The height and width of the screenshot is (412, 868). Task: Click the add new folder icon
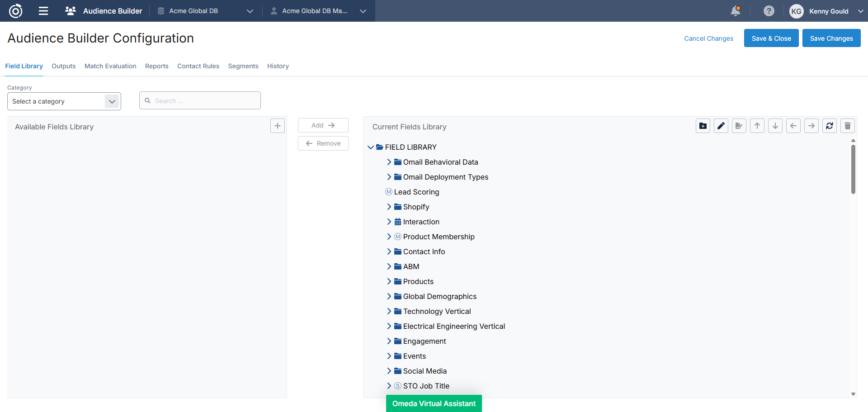[x=703, y=126]
